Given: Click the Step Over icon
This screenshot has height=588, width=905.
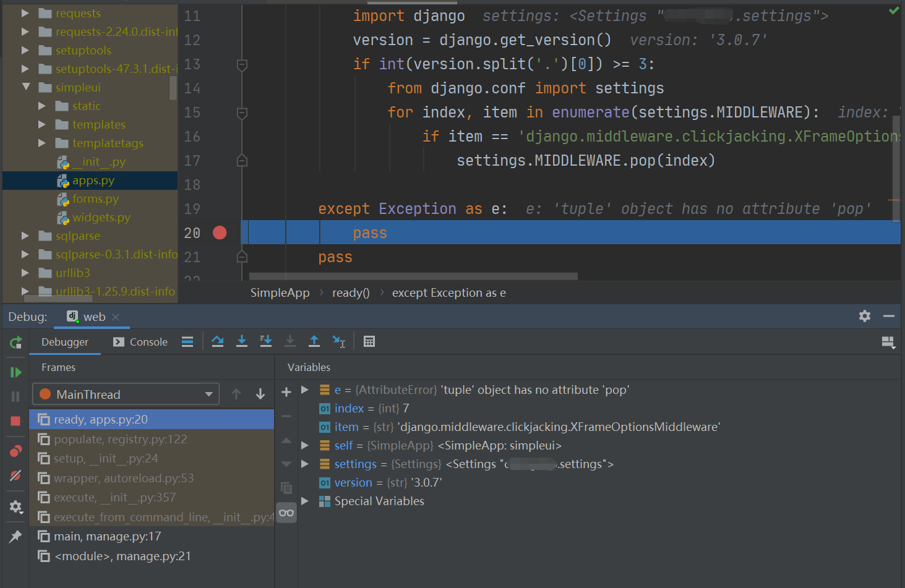Looking at the screenshot, I should pos(218,341).
